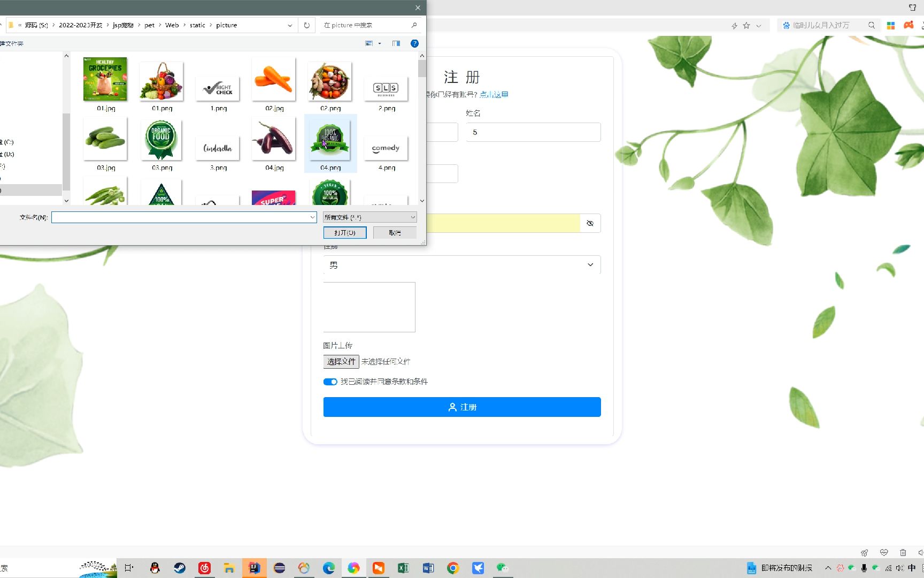The image size is (924, 578).
Task: Open the game controller icon in browser
Action: 908,25
